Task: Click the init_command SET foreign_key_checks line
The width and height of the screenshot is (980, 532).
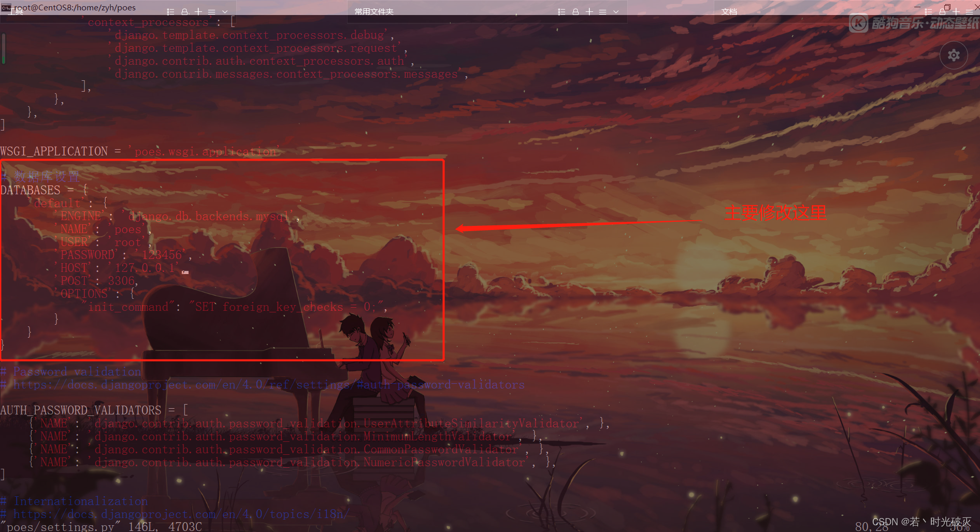Action: point(236,307)
